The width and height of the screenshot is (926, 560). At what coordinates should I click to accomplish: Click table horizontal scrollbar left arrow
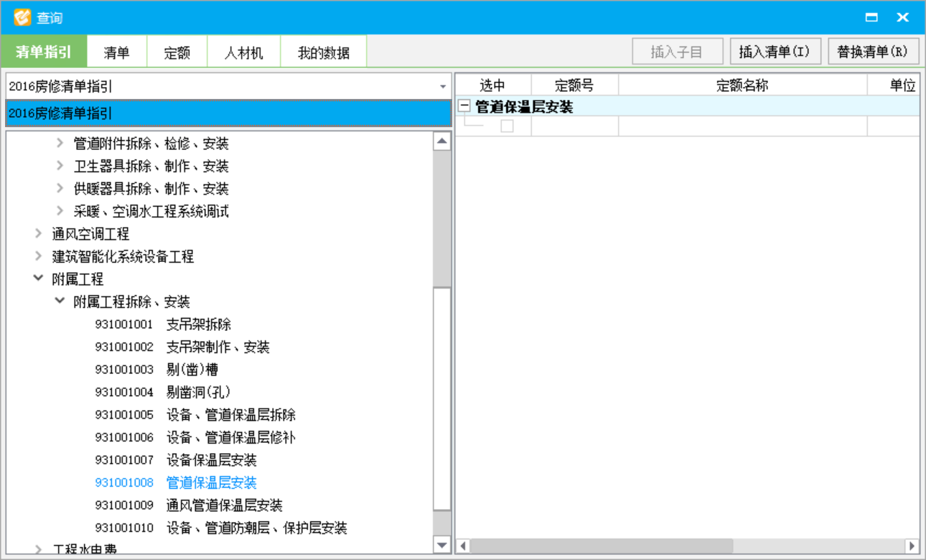[463, 546]
